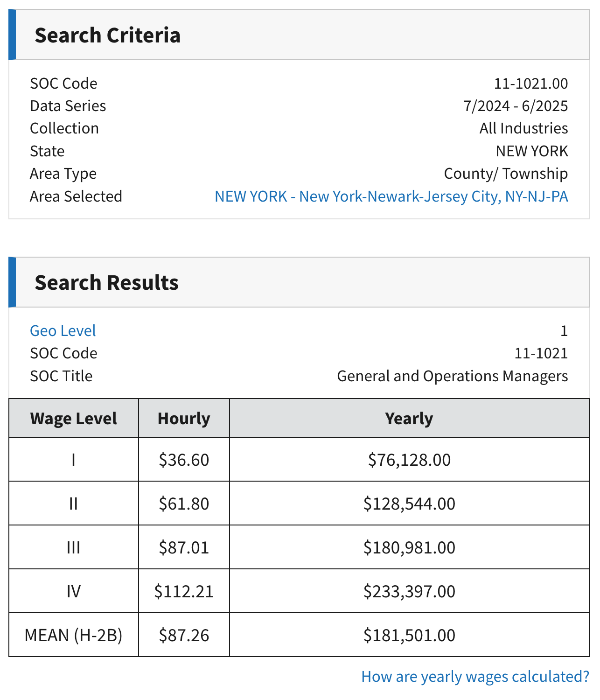Click the Search Results heading
Image resolution: width=600 pixels, height=700 pixels.
pos(106,282)
